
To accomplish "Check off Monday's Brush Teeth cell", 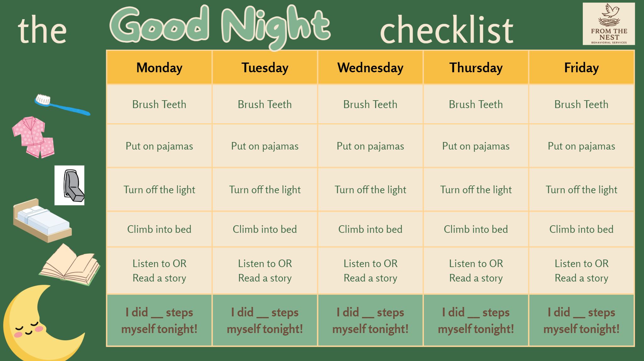I will coord(159,104).
